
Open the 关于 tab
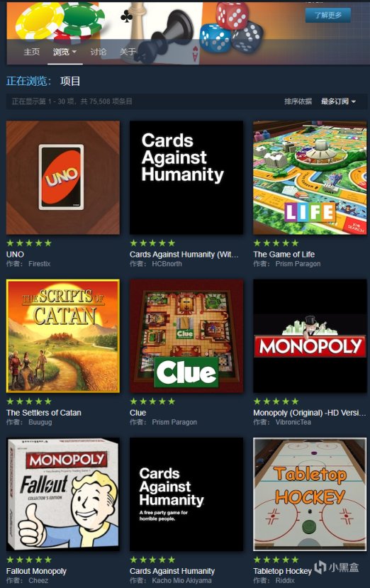[128, 52]
